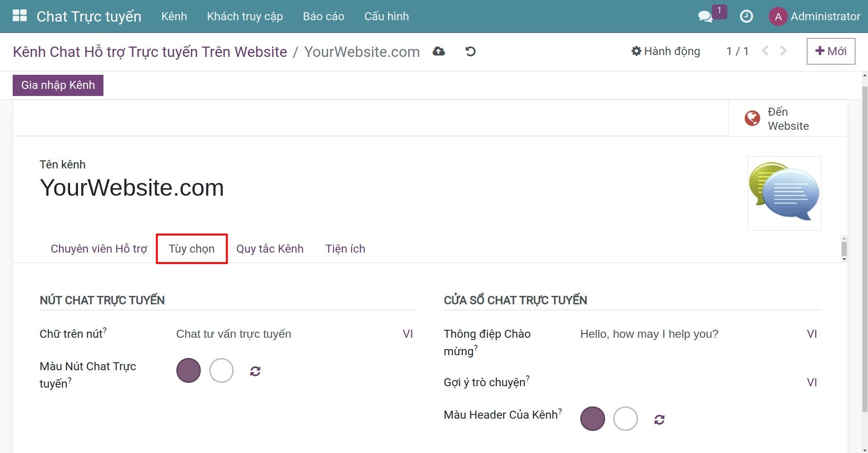Screen dimensions: 868x453
Task: Click the cloud save record icon
Action: 439,51
